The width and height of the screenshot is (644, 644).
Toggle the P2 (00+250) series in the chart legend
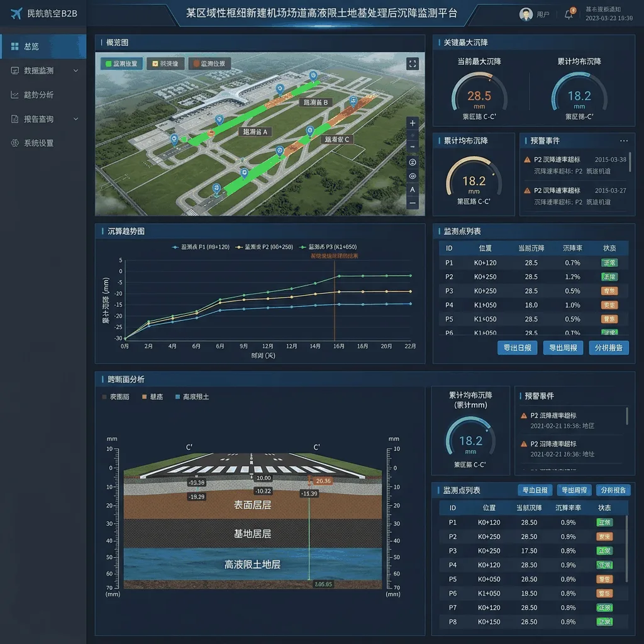(264, 247)
